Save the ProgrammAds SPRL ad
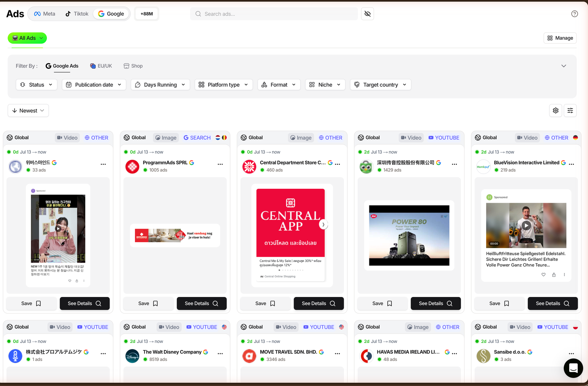The width and height of the screenshot is (588, 386). click(148, 304)
